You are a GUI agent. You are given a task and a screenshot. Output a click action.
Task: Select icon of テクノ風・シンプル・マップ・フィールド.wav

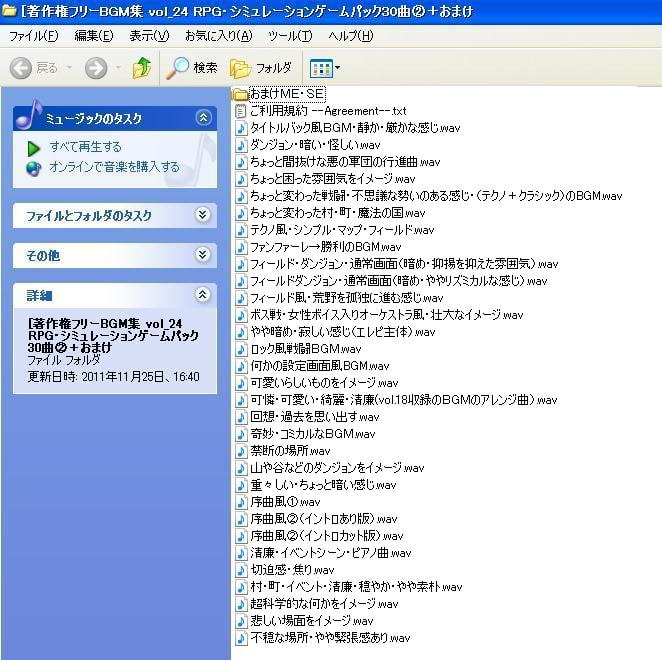(x=241, y=230)
